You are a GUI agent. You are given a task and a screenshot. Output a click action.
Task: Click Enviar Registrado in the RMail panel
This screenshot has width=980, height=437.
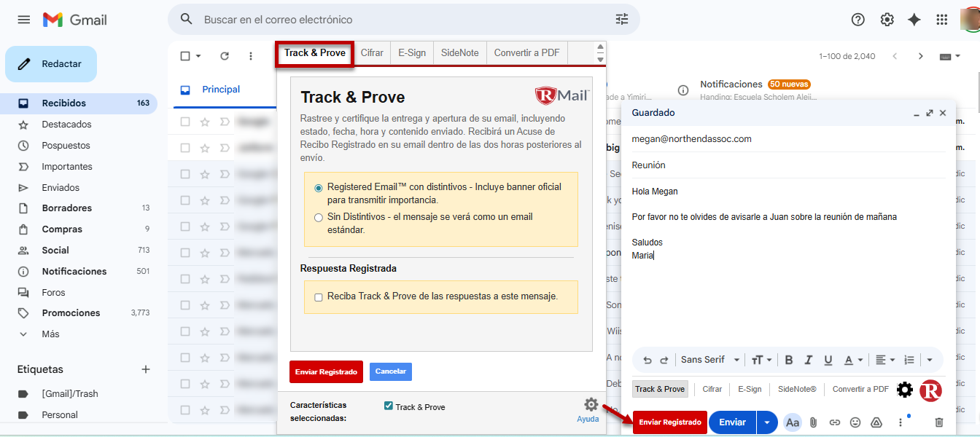coord(326,371)
